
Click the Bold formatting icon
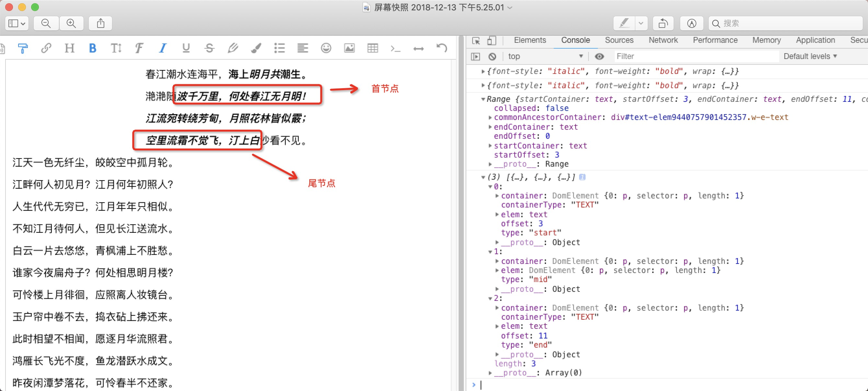[92, 48]
